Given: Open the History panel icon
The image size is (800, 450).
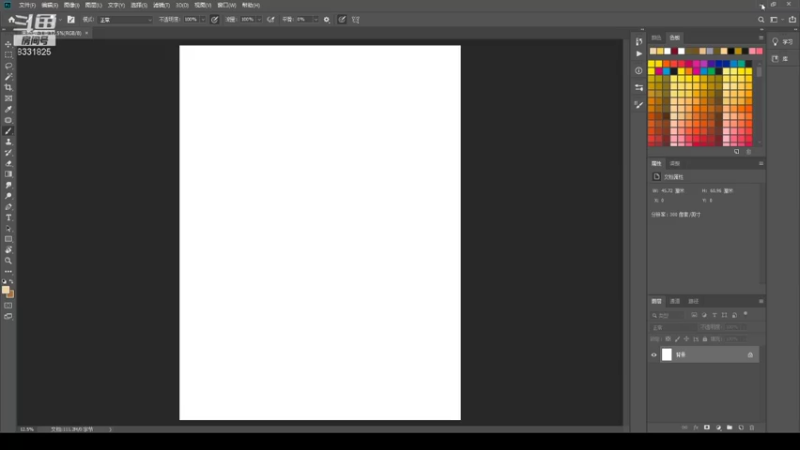Looking at the screenshot, I should click(639, 41).
